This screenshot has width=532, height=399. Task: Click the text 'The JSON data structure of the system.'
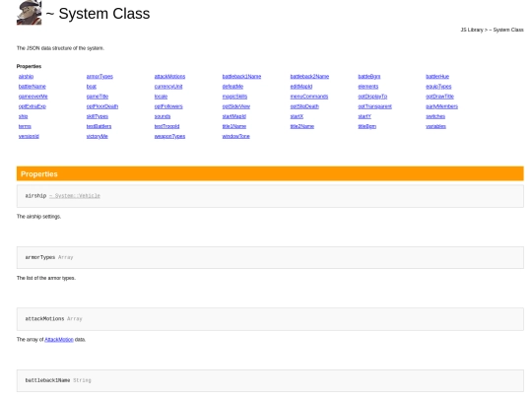tap(60, 48)
